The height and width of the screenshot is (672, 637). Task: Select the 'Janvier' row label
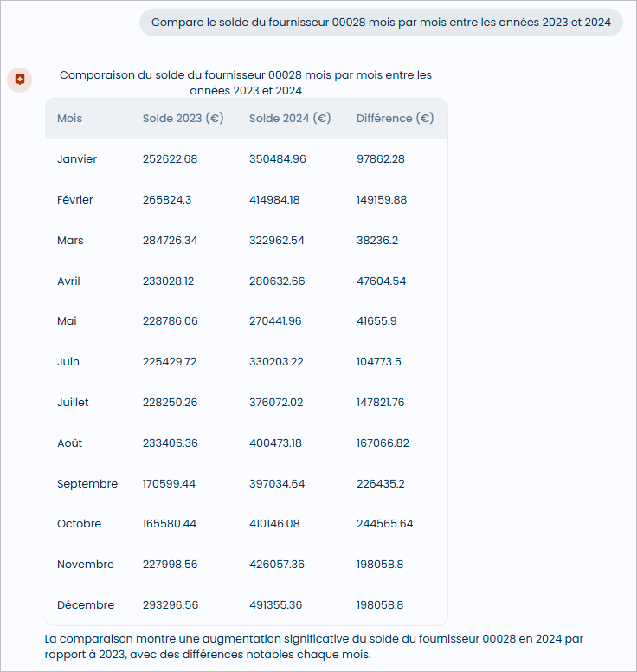click(77, 159)
